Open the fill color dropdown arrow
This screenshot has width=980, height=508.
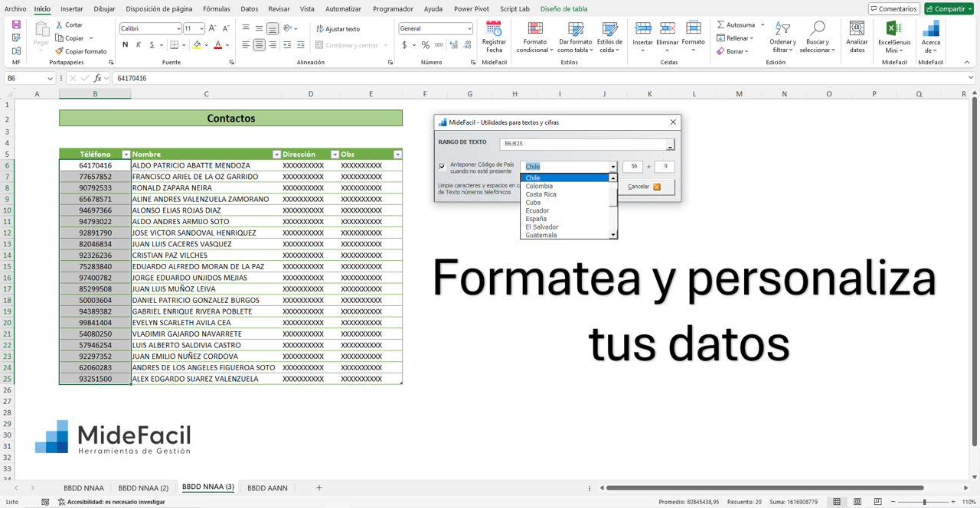point(206,45)
